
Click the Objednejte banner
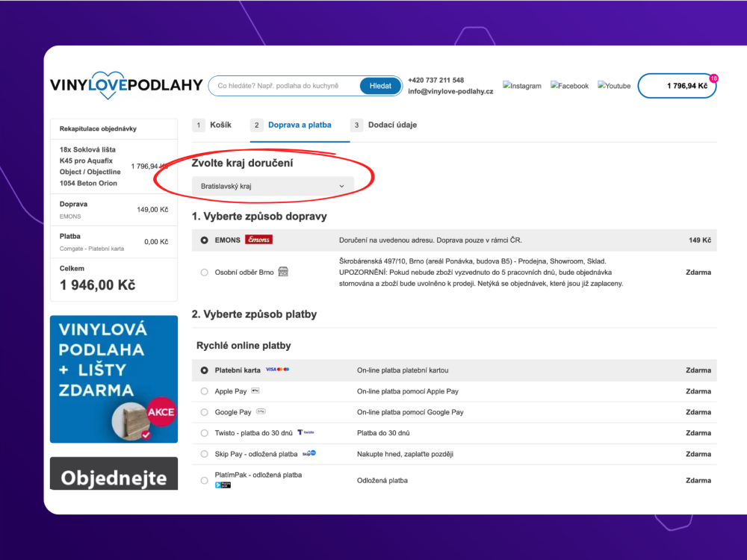(x=114, y=474)
